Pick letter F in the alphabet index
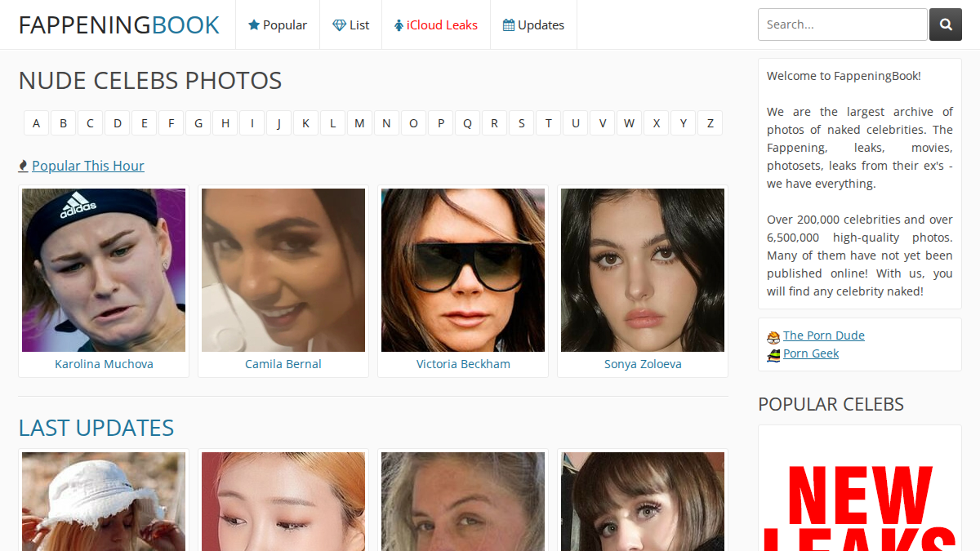Screen dimensions: 980x551 (x=171, y=123)
